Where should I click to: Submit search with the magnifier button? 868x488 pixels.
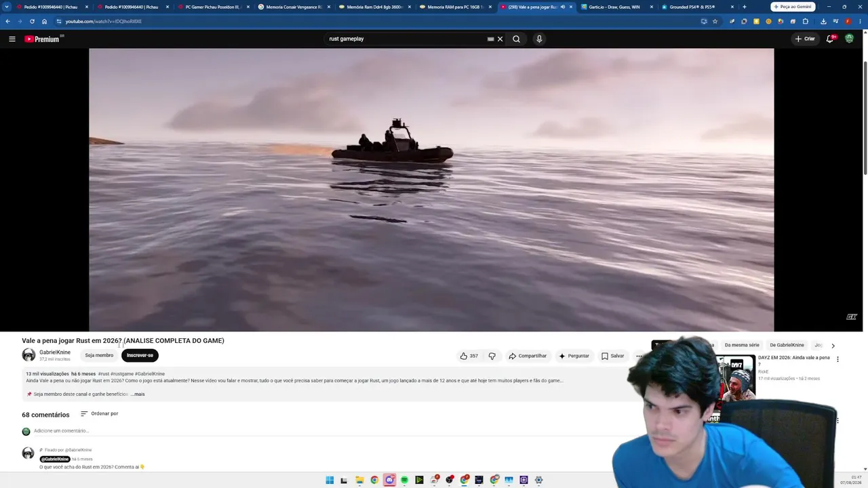(x=516, y=39)
